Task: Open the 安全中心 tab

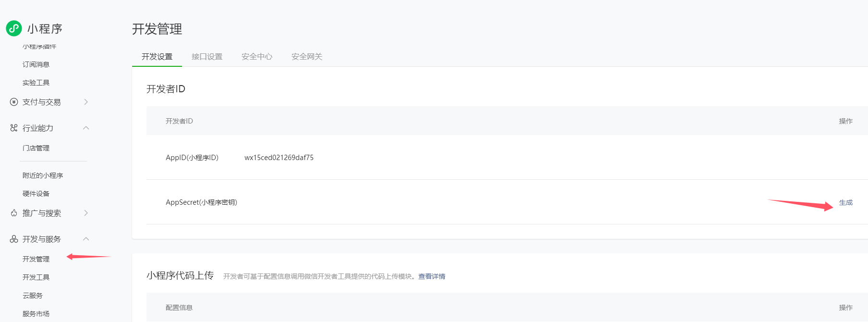Action: (x=257, y=57)
